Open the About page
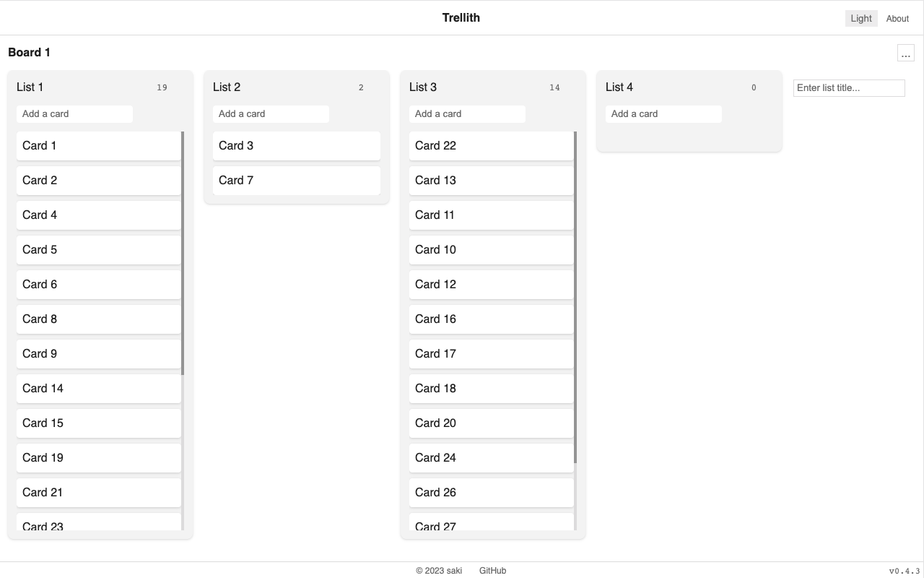924x578 pixels. click(x=897, y=19)
